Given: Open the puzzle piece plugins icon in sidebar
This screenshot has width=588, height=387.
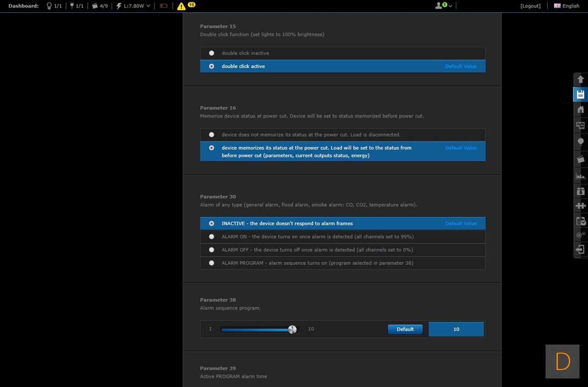Looking at the screenshot, I should click(x=580, y=206).
